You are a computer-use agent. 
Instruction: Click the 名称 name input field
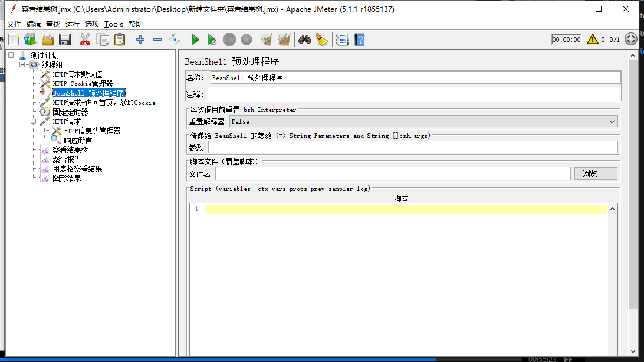(415, 78)
